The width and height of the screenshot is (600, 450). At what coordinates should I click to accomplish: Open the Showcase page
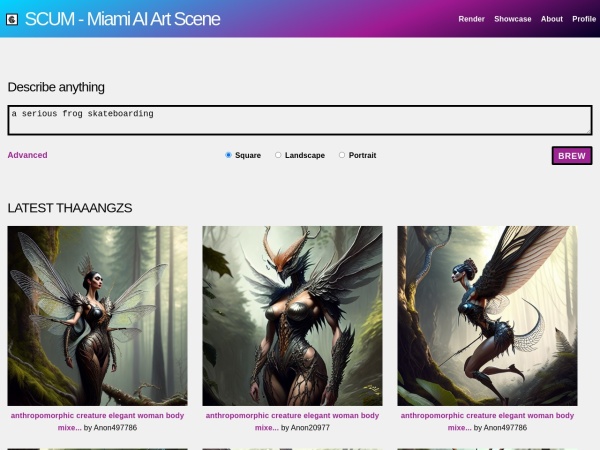[512, 19]
